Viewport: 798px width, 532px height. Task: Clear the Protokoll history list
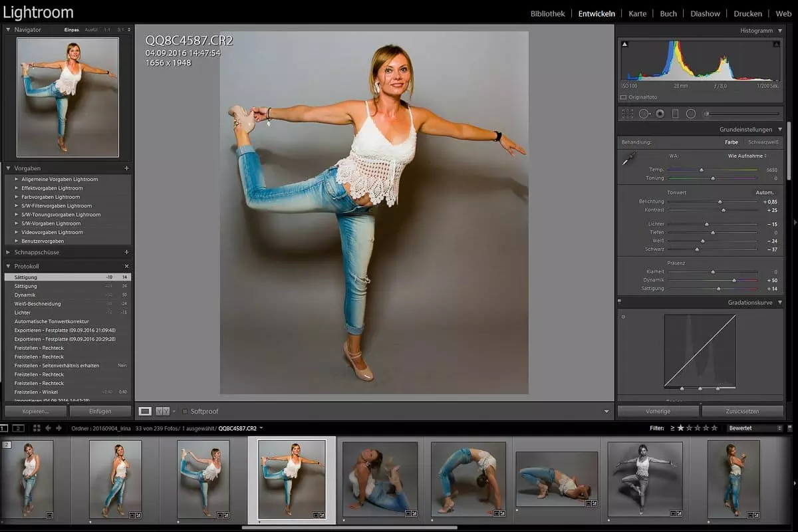click(x=126, y=266)
